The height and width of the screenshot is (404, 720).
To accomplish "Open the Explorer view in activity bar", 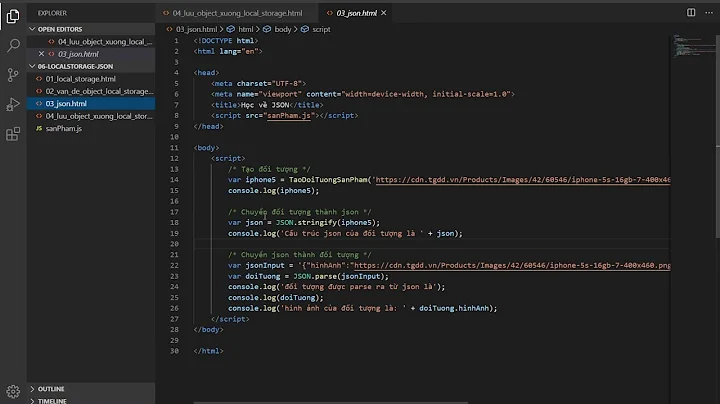I will coord(13,16).
